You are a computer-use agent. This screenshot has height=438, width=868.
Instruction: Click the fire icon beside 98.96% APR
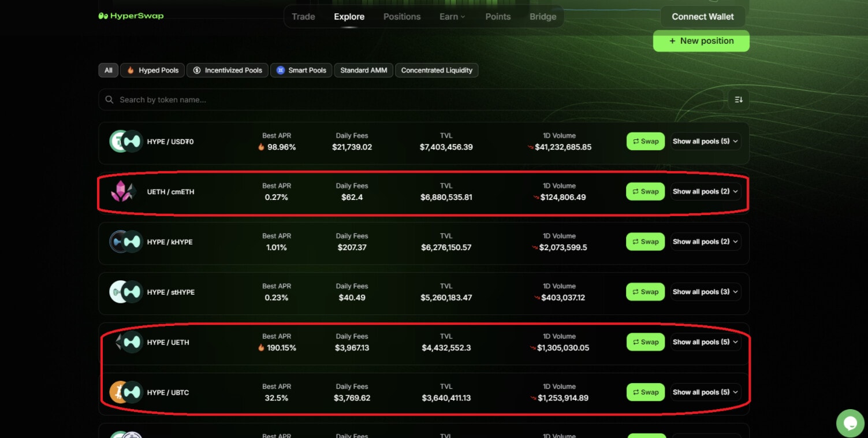coord(261,147)
